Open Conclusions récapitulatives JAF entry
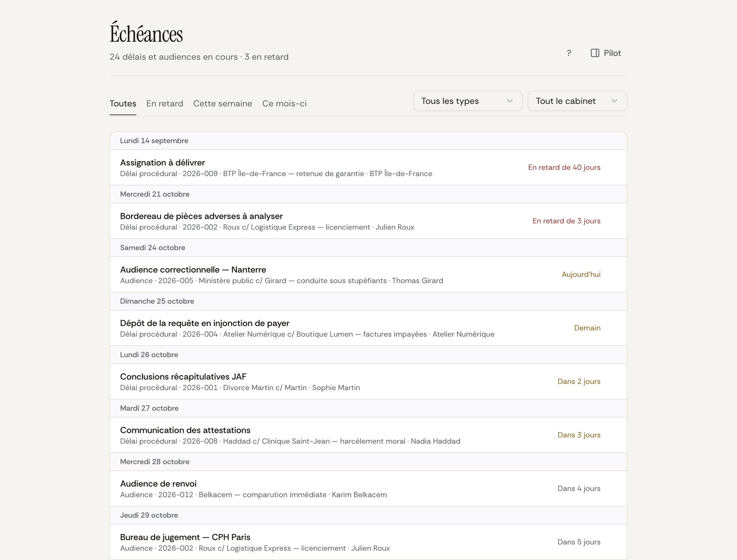The width and height of the screenshot is (737, 560). pos(368,381)
